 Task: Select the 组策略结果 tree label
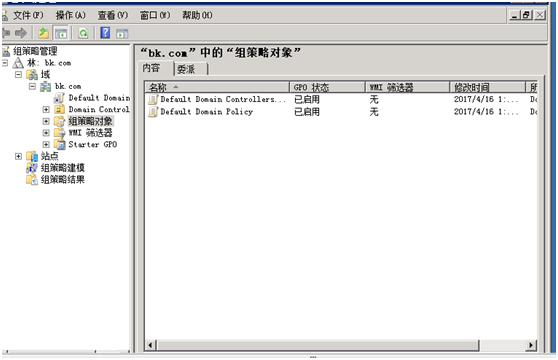point(63,180)
